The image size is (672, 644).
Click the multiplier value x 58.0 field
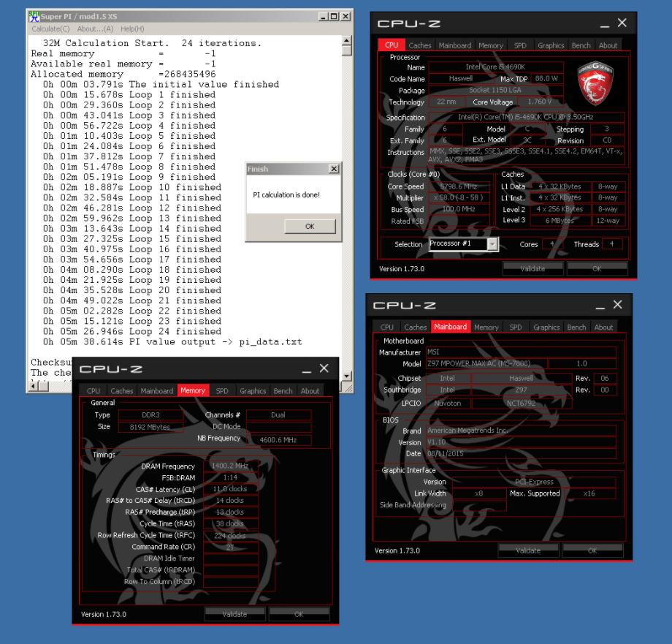click(x=459, y=197)
